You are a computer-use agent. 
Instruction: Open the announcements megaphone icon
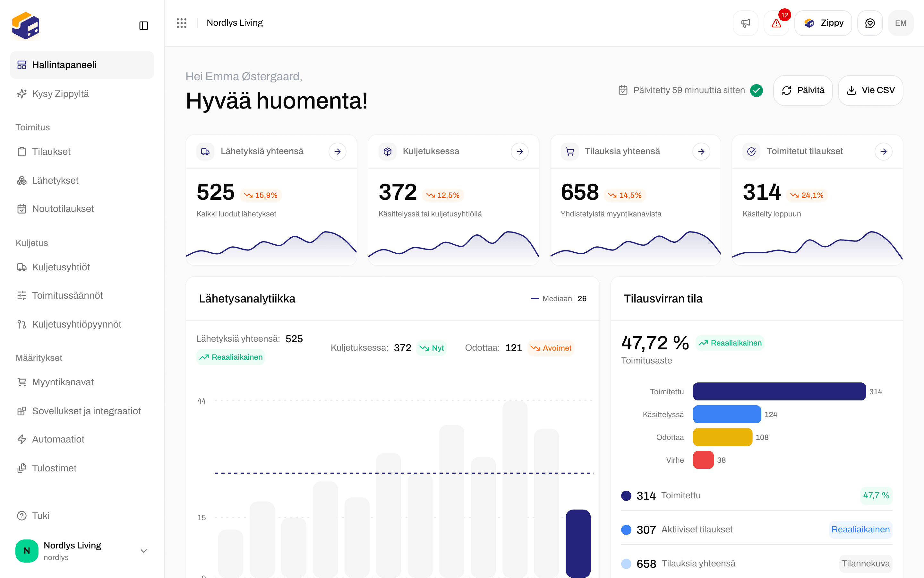[x=745, y=23]
